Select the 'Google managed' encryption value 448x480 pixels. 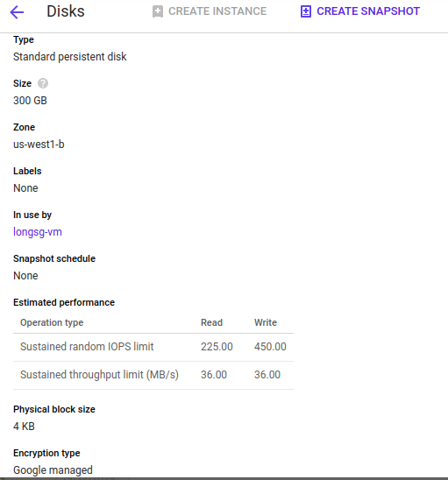tap(53, 470)
